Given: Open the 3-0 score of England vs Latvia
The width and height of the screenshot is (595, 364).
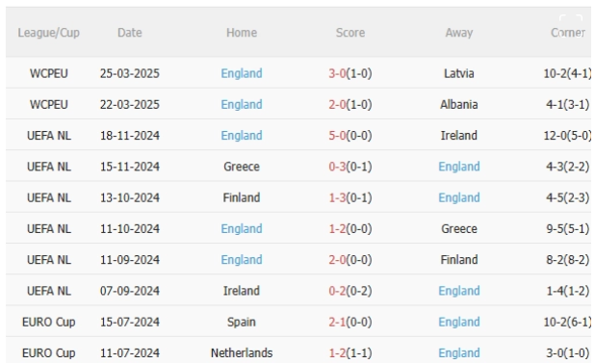Looking at the screenshot, I should [x=337, y=73].
